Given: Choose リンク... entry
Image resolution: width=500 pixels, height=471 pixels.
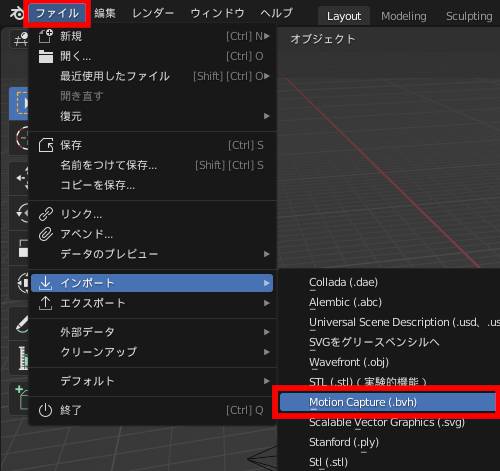Looking at the screenshot, I should [x=152, y=214].
